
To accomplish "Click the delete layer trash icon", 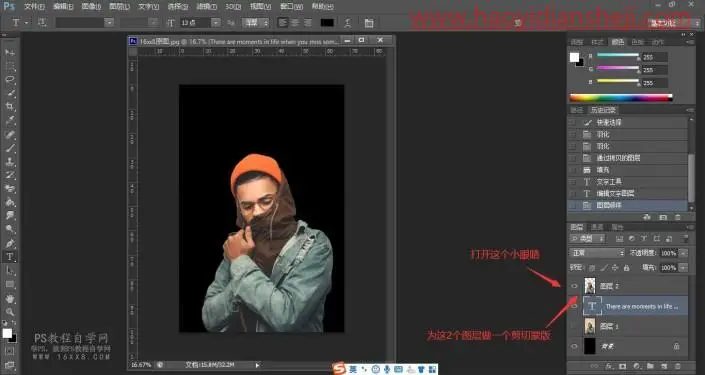I will [x=678, y=366].
